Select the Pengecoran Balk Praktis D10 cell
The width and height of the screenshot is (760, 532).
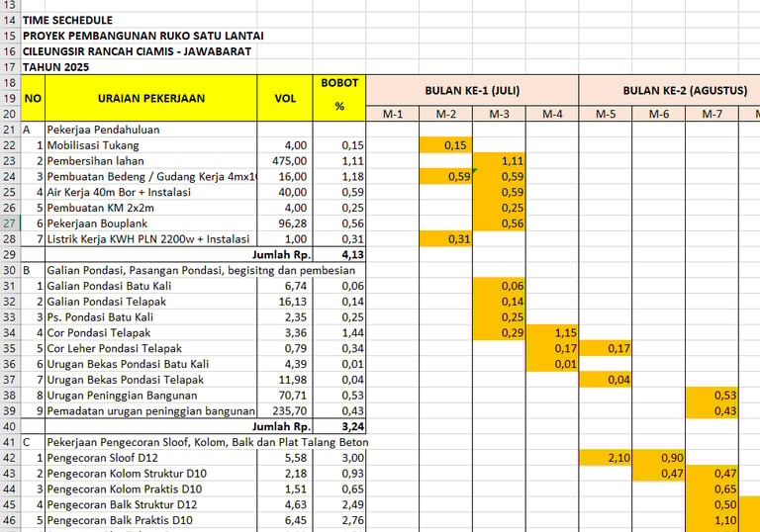pos(151,520)
